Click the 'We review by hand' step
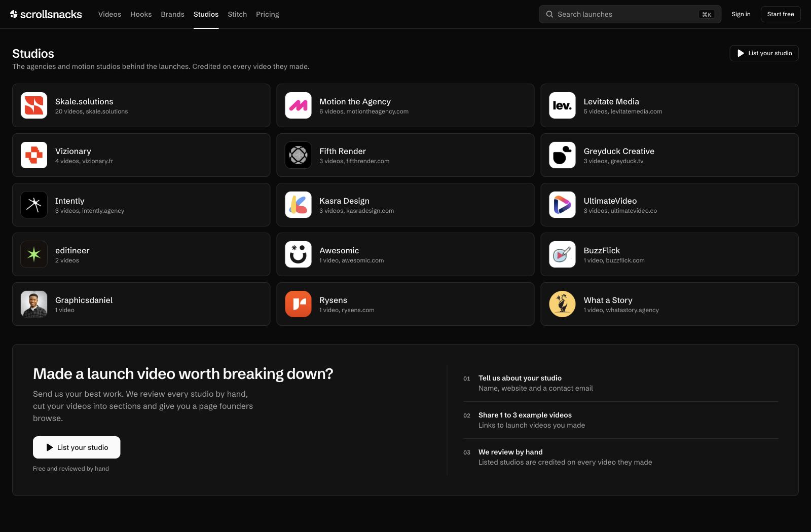The width and height of the screenshot is (811, 532). (510, 452)
